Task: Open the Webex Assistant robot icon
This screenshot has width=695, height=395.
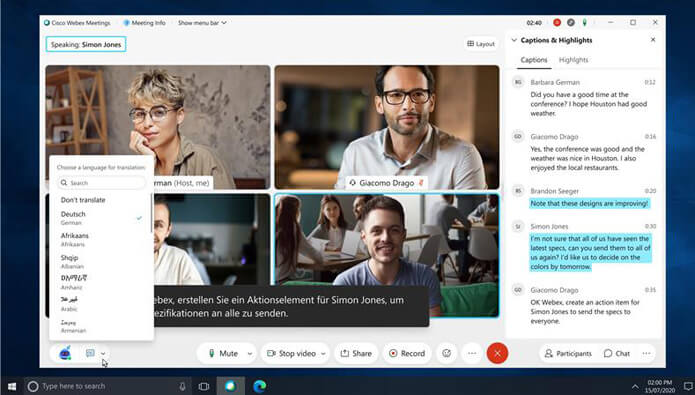Action: click(x=65, y=353)
